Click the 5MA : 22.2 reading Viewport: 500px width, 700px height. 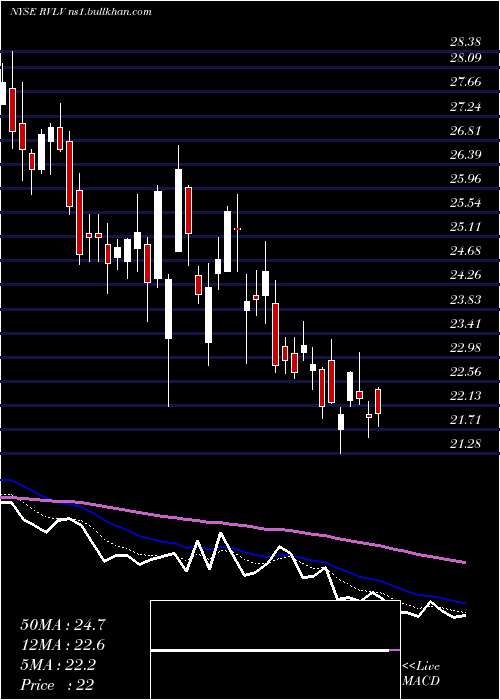click(x=58, y=665)
